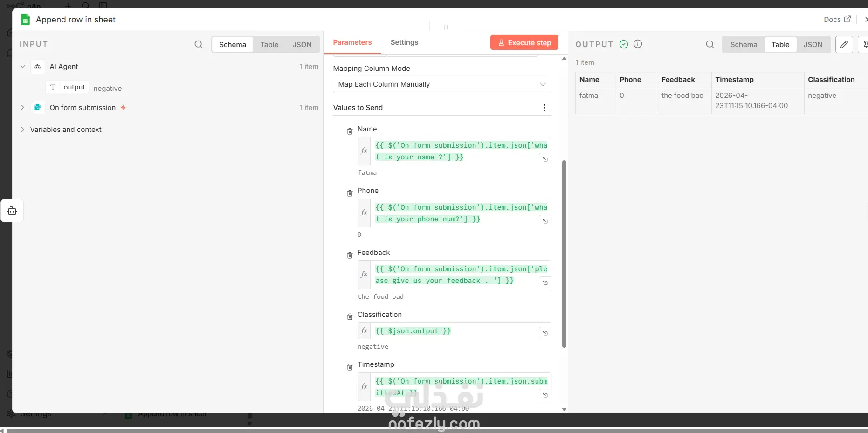
Task: Delete the Timestamp field mapping
Action: click(x=350, y=367)
